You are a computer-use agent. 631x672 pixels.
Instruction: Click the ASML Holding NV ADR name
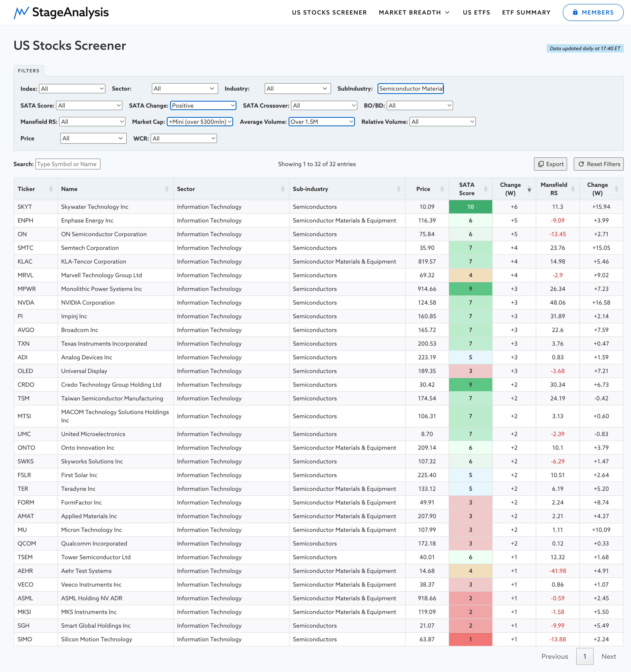coord(92,598)
